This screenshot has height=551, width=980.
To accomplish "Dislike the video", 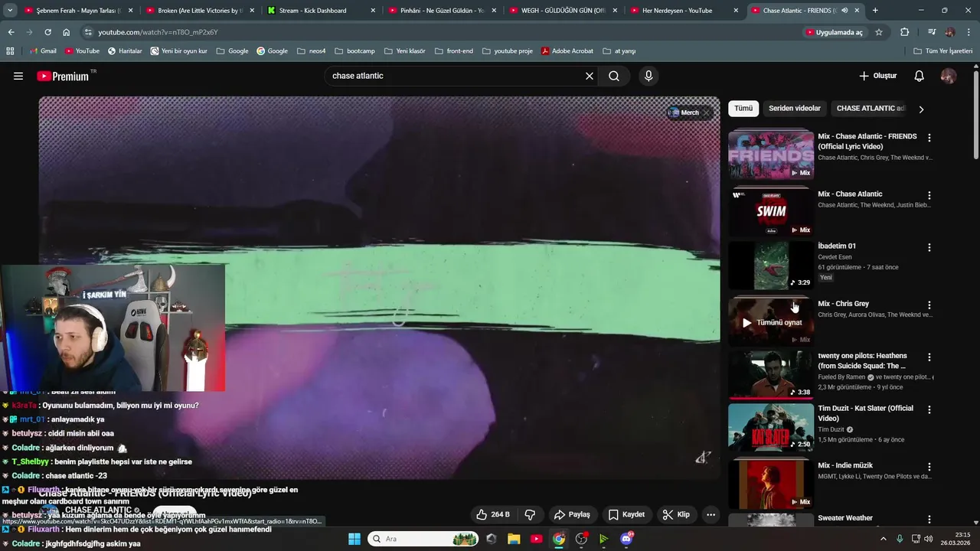I will tap(530, 514).
